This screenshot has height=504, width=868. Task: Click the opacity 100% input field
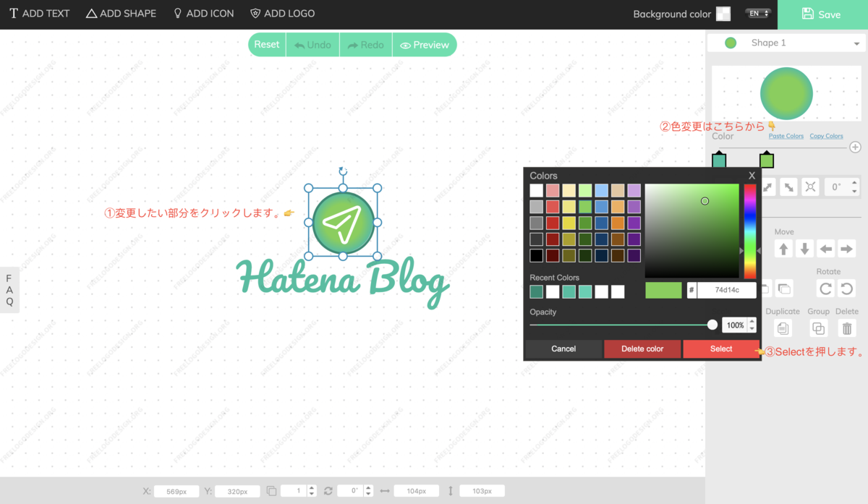click(734, 325)
